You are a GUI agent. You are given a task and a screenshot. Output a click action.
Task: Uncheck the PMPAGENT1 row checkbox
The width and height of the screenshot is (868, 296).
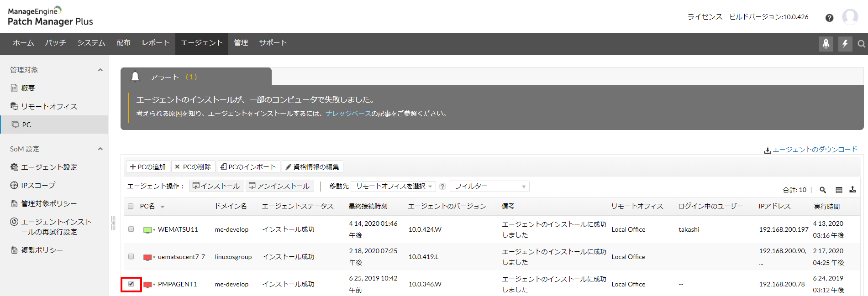131,284
